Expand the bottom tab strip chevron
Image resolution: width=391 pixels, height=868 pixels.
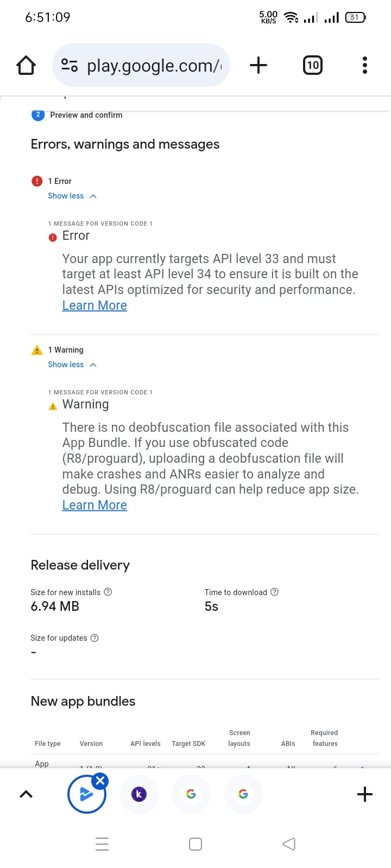26,794
